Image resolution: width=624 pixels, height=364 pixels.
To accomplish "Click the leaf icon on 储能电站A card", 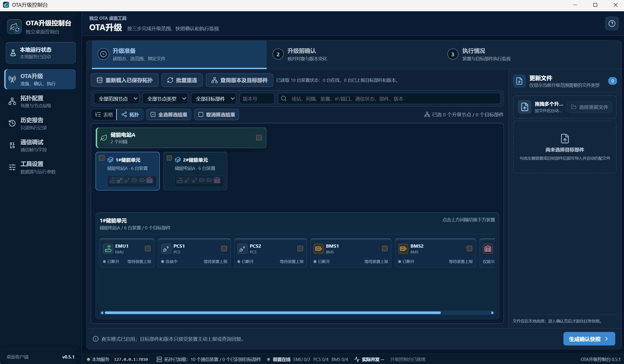I will (x=104, y=138).
